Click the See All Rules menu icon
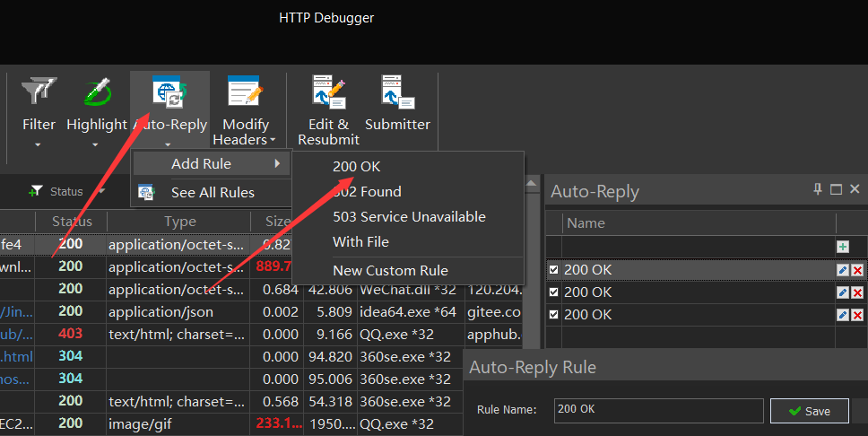868x436 pixels. click(x=146, y=192)
